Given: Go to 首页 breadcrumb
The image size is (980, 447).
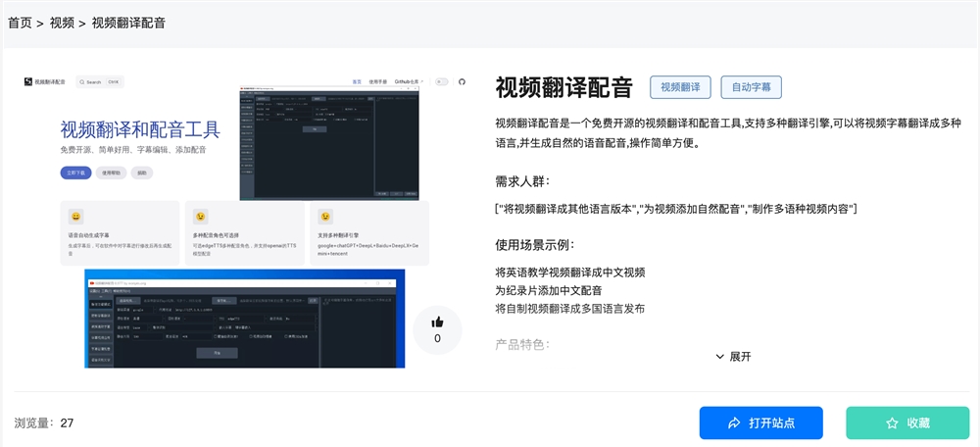Looking at the screenshot, I should (x=20, y=24).
